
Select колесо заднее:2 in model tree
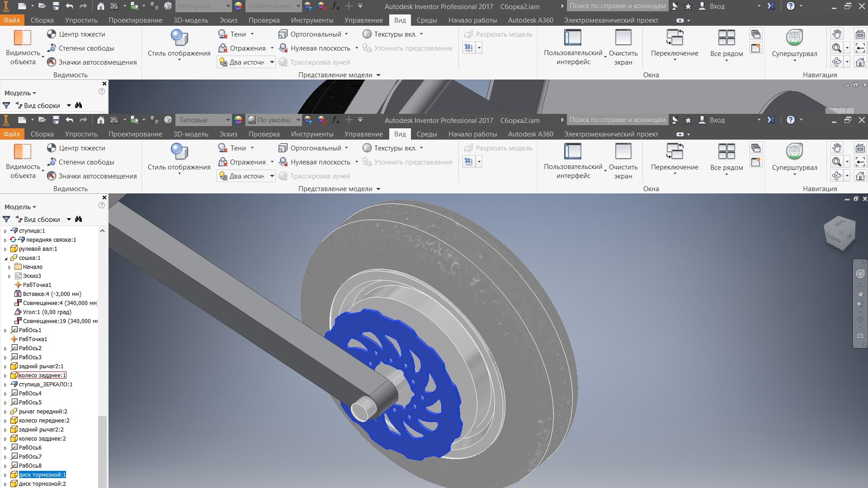tap(42, 439)
